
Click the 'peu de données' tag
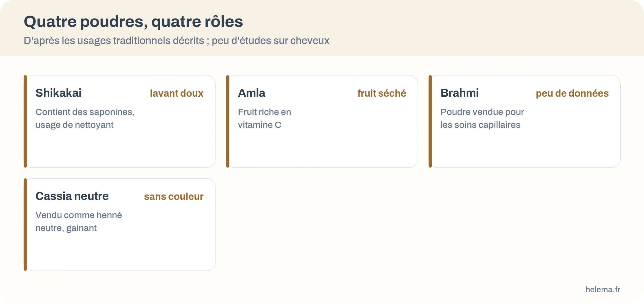pyautogui.click(x=572, y=93)
